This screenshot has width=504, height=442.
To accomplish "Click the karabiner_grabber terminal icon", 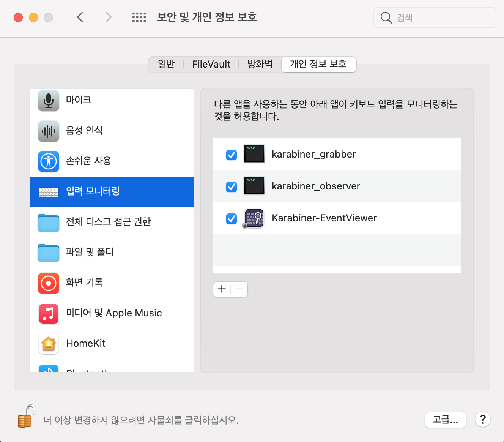I will (254, 154).
